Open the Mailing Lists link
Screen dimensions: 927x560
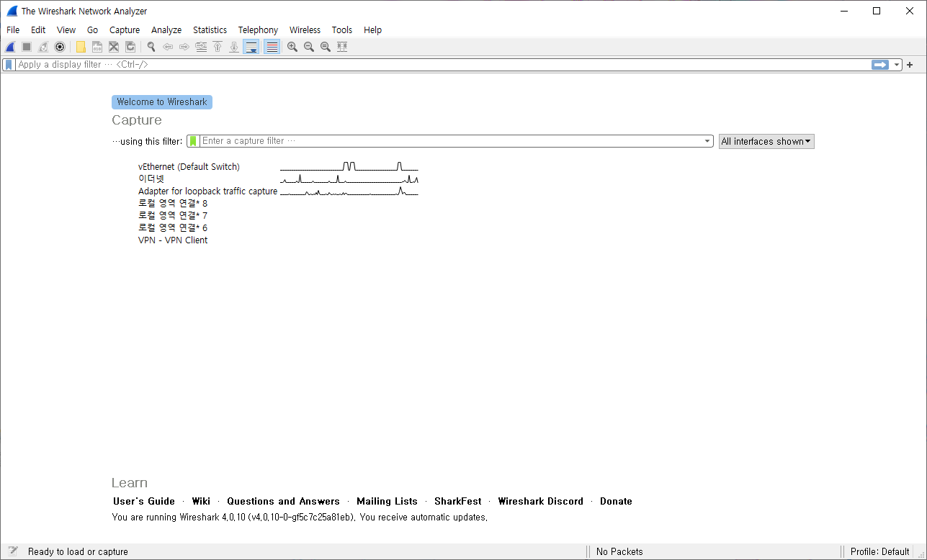pos(387,502)
